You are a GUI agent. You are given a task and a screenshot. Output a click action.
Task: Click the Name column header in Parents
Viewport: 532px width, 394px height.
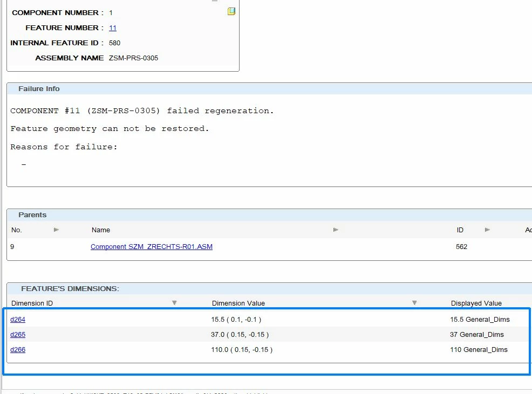coord(101,230)
